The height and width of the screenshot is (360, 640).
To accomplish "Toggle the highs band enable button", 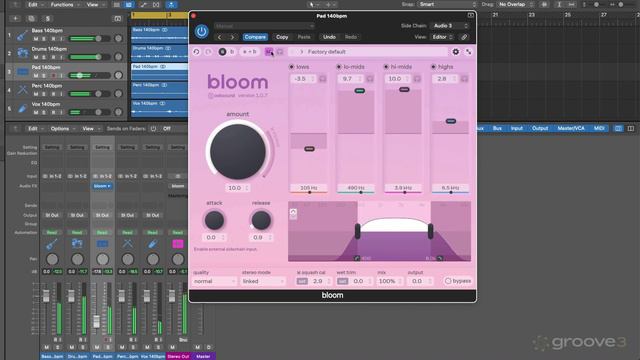I will coord(433,67).
